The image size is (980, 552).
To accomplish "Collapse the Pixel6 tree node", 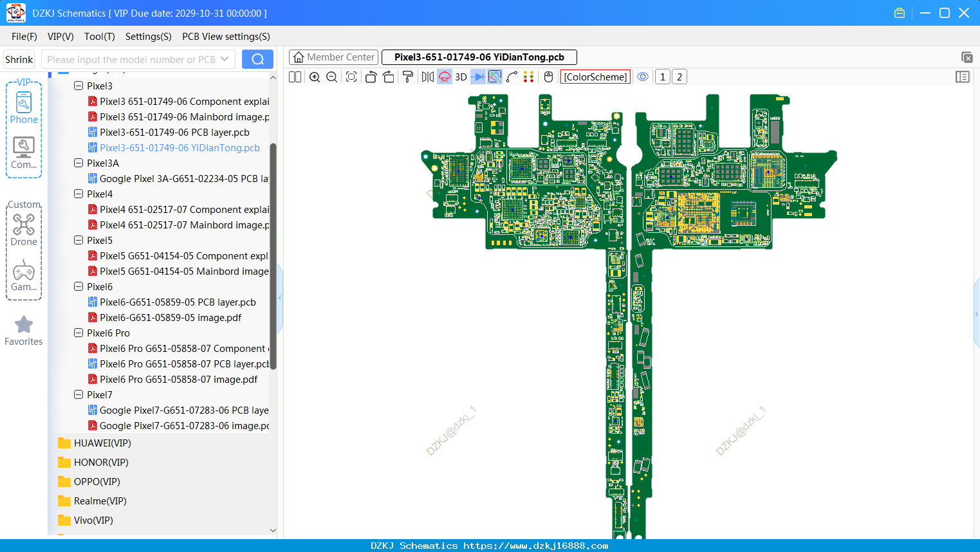I will click(79, 286).
